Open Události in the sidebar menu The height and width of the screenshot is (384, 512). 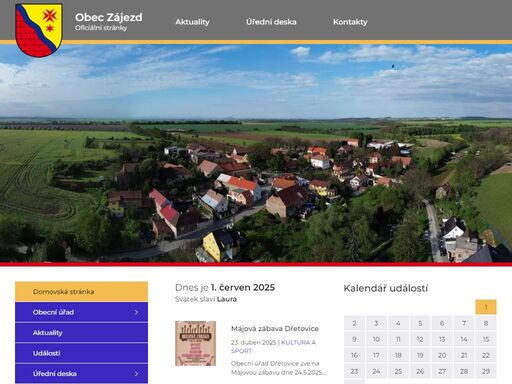click(81, 353)
